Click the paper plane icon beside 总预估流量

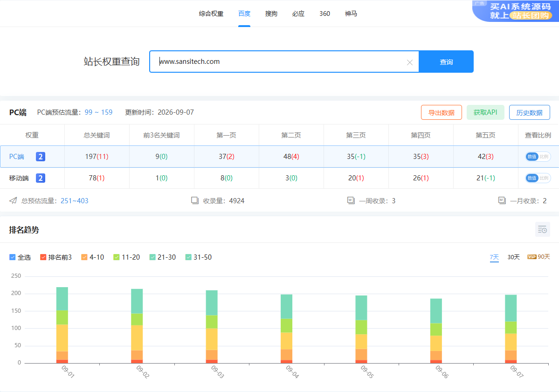tap(13, 200)
